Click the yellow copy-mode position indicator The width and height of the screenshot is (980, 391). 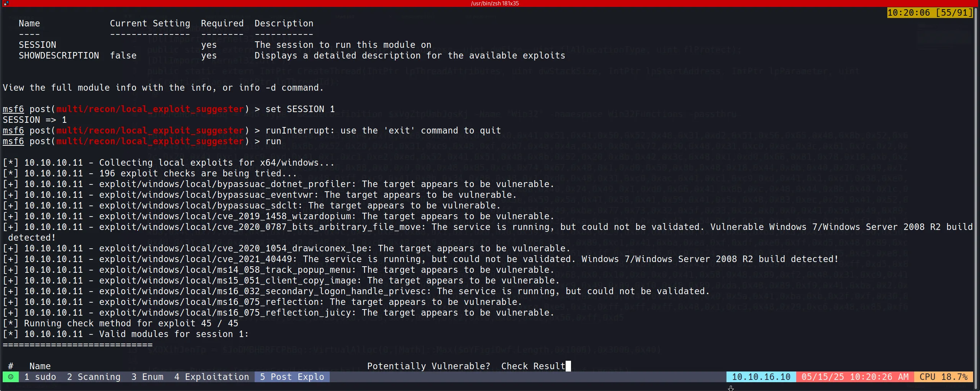(x=929, y=13)
